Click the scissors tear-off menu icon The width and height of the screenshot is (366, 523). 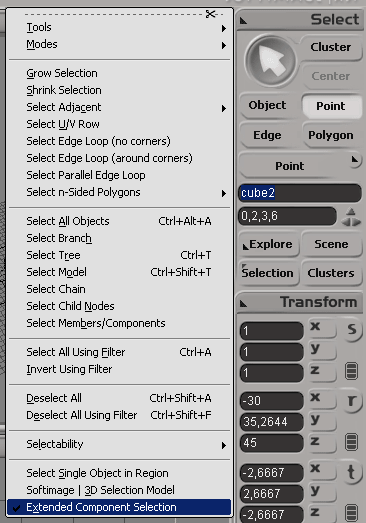coord(211,14)
